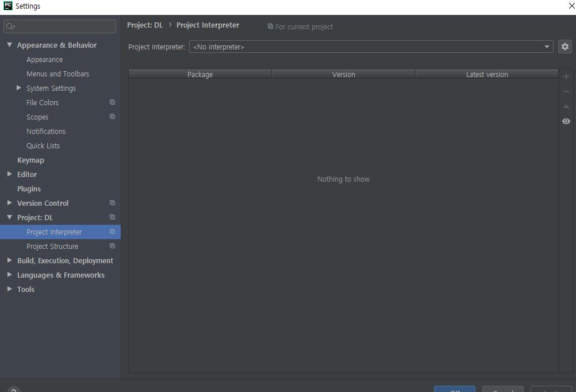Expand the Version Control section
Screen dimensions: 576x392
10,203
